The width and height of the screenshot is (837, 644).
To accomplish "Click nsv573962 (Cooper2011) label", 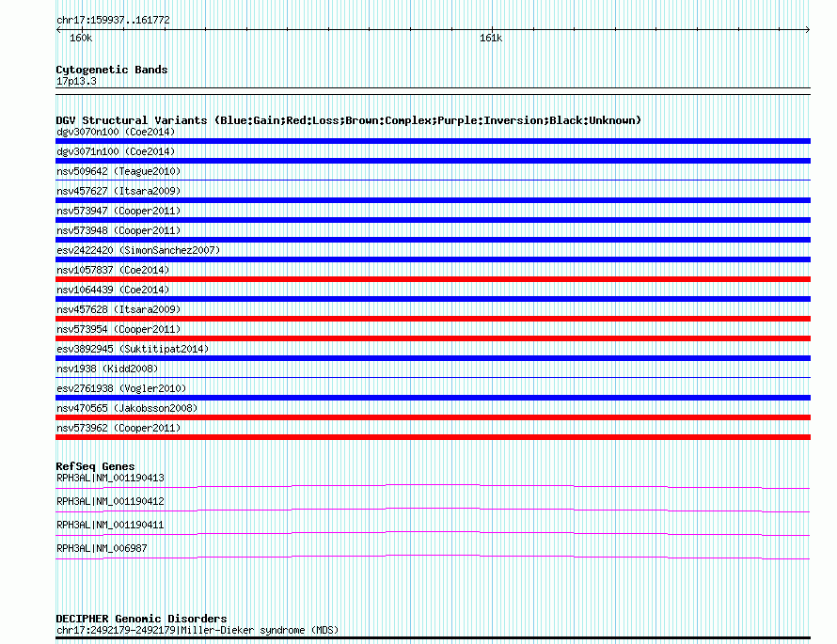I will coord(118,428).
